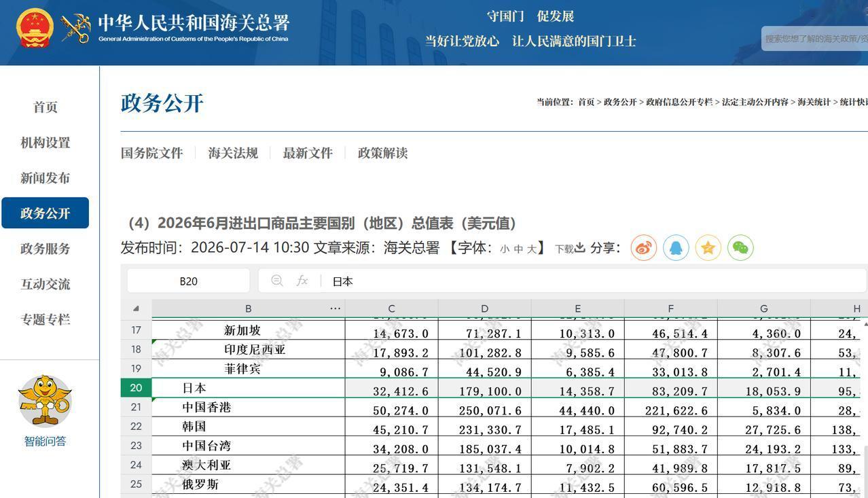Select row header 20
The image size is (868, 498).
point(136,388)
